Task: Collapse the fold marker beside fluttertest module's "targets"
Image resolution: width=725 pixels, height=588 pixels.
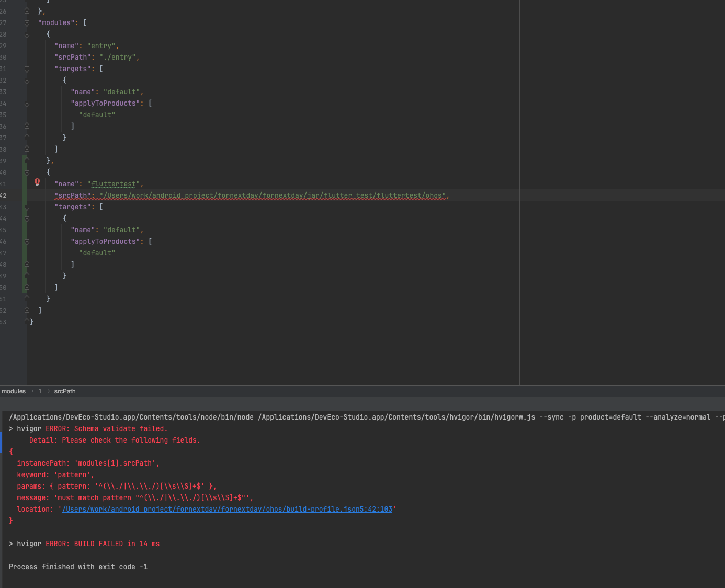Action: pyautogui.click(x=27, y=207)
